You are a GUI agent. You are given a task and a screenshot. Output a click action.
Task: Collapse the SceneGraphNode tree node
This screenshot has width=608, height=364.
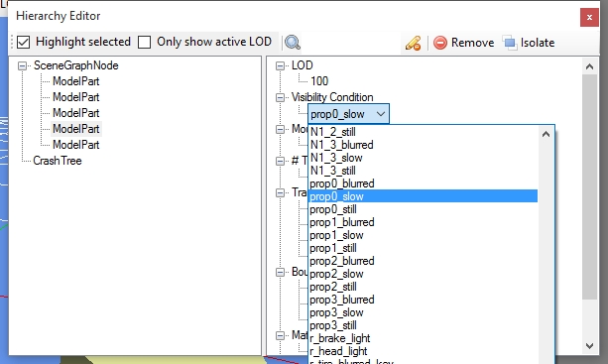[x=23, y=65]
